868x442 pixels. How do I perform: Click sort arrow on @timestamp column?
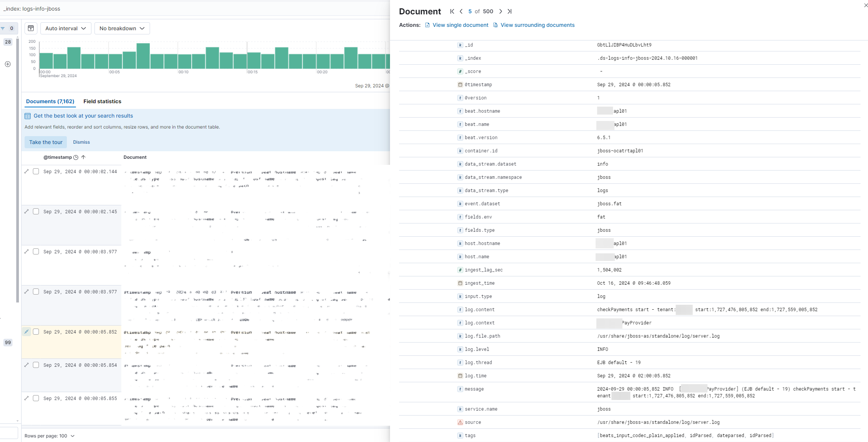coord(84,157)
